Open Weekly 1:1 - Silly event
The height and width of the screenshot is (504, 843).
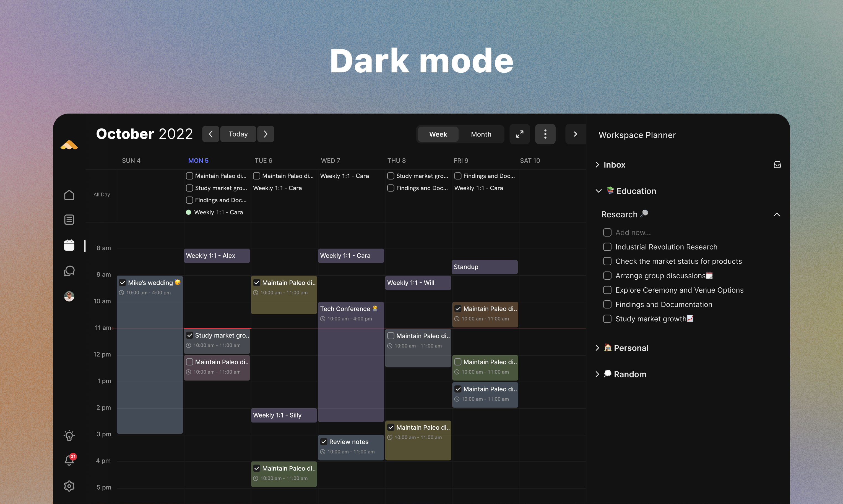pyautogui.click(x=284, y=415)
